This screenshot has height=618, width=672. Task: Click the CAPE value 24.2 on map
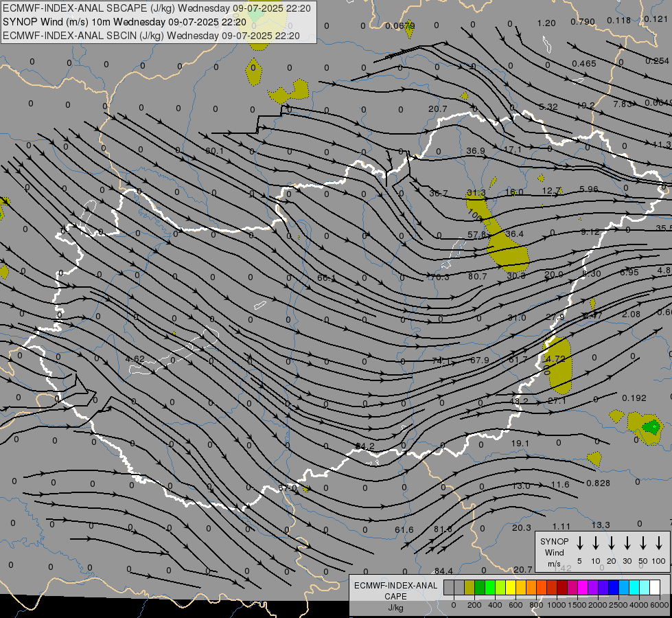[x=365, y=446]
